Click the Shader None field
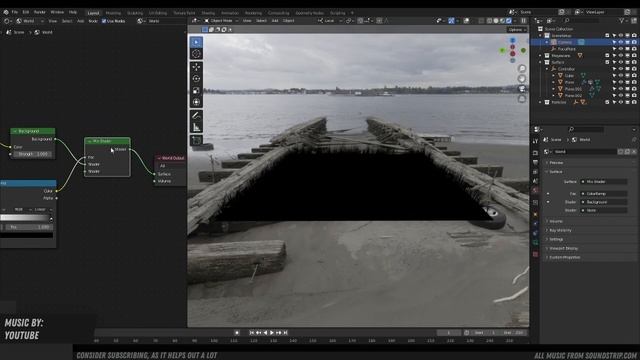This screenshot has width=640, height=360. [x=604, y=210]
